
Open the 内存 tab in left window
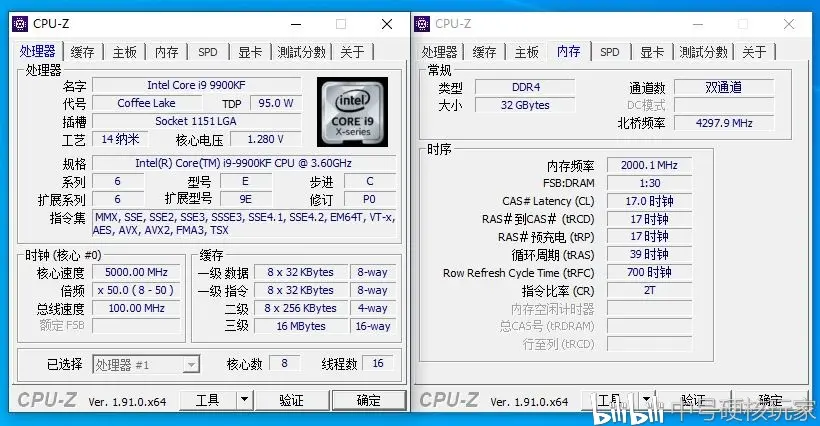[x=167, y=52]
